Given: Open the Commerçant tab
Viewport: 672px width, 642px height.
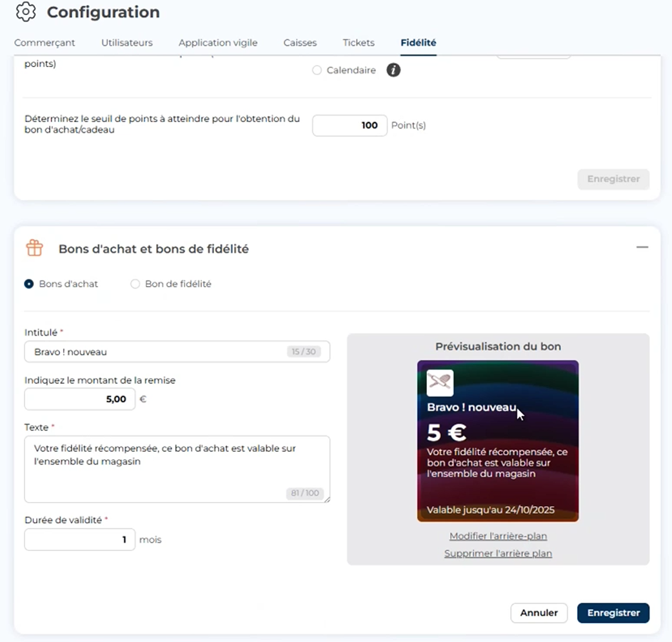Looking at the screenshot, I should tap(44, 43).
